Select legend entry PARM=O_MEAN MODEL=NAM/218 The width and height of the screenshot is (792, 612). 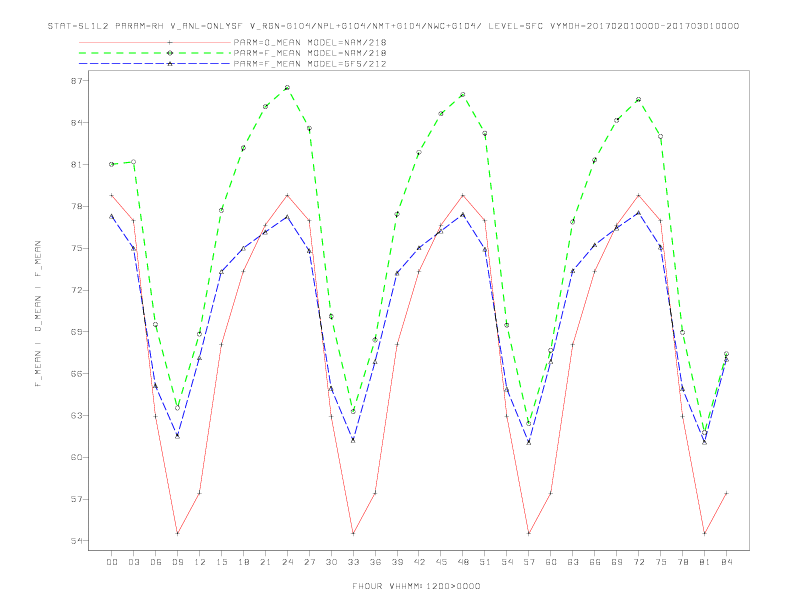point(310,42)
